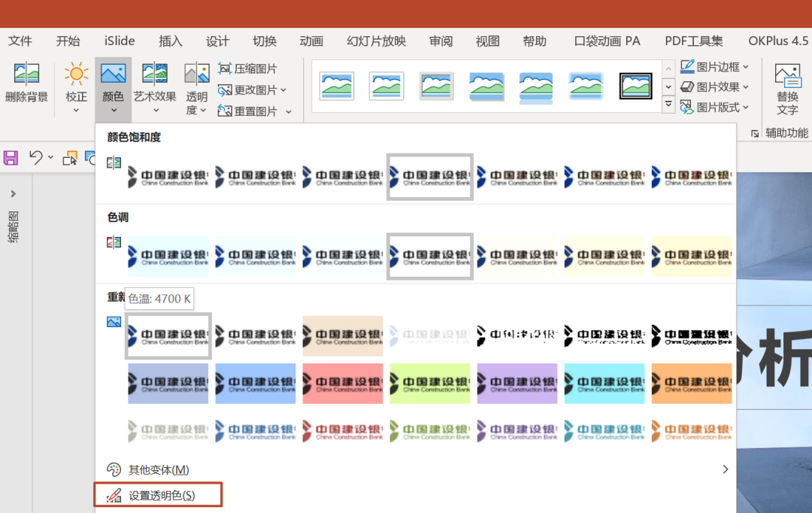Open the File (文件) tab
This screenshot has width=812, height=513.
click(x=20, y=41)
